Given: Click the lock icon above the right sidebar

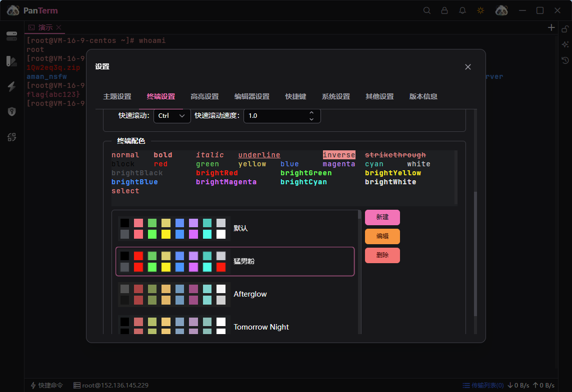Looking at the screenshot, I should coord(564,29).
